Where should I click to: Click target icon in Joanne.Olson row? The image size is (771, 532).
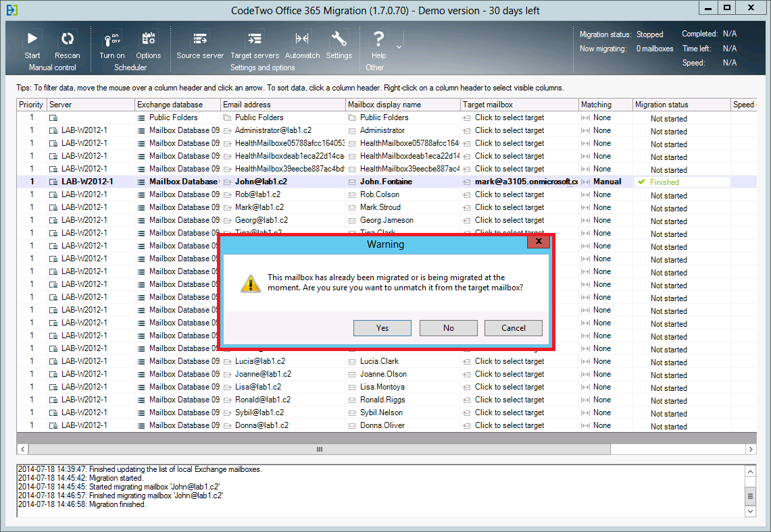467,374
